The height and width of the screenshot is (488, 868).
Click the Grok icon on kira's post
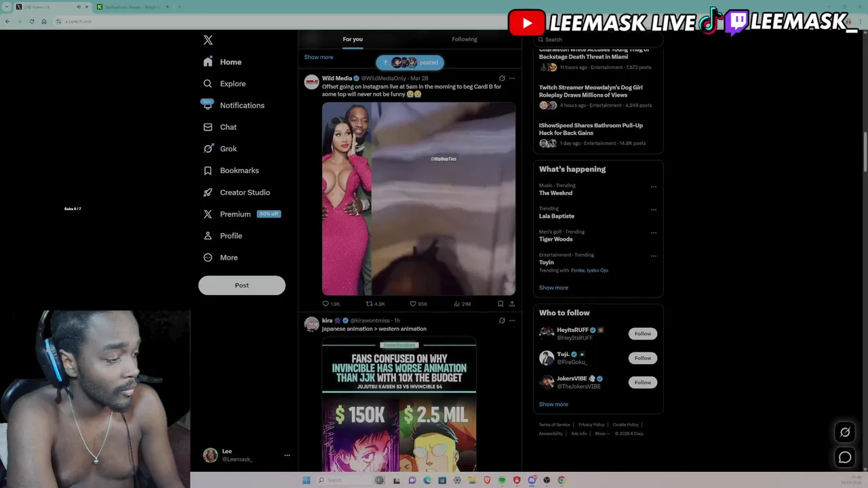coord(502,321)
